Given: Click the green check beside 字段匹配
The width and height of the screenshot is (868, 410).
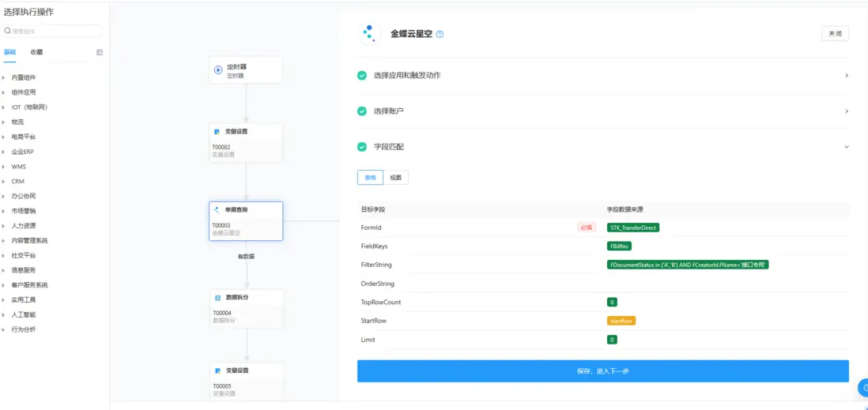Looking at the screenshot, I should pyautogui.click(x=362, y=147).
